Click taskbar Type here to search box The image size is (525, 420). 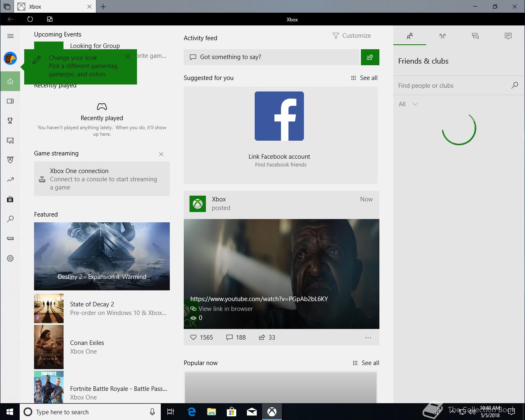tap(90, 412)
